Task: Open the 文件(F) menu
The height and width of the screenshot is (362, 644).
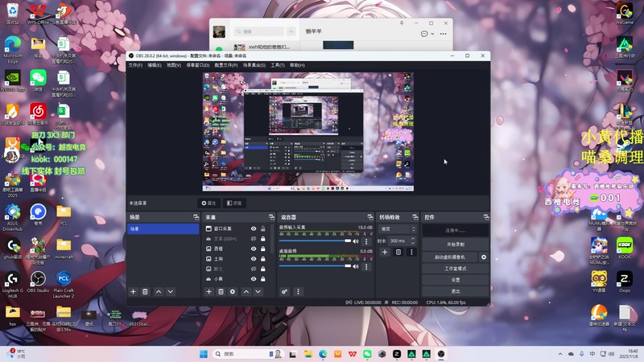Action: (x=135, y=65)
